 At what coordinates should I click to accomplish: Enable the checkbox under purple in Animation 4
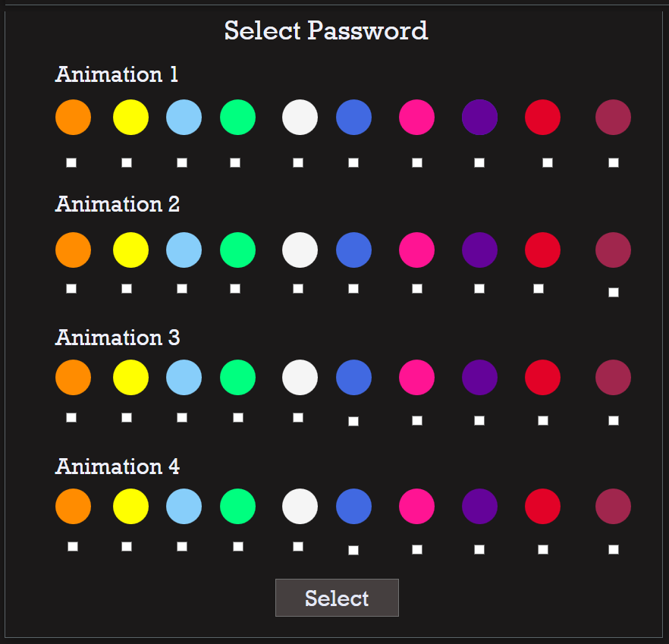[479, 549]
